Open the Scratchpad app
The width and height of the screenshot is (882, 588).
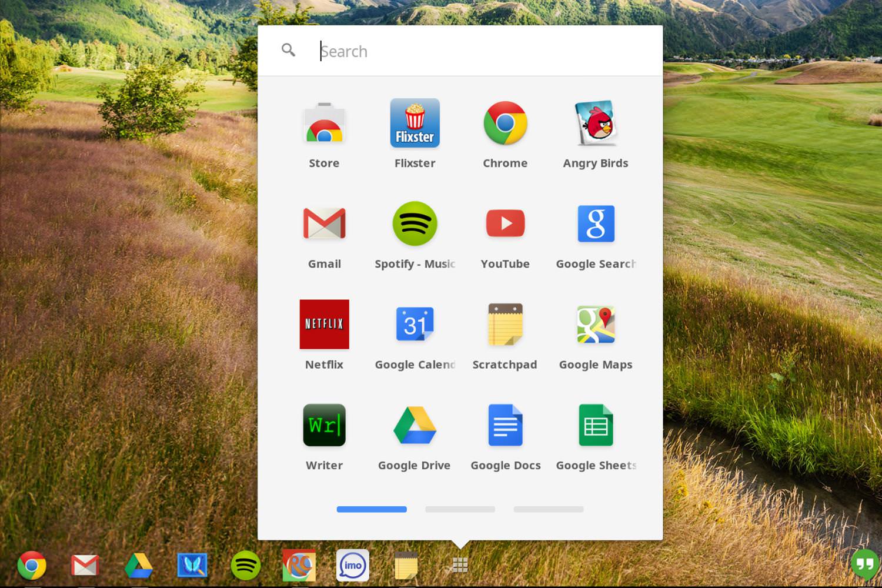505,324
